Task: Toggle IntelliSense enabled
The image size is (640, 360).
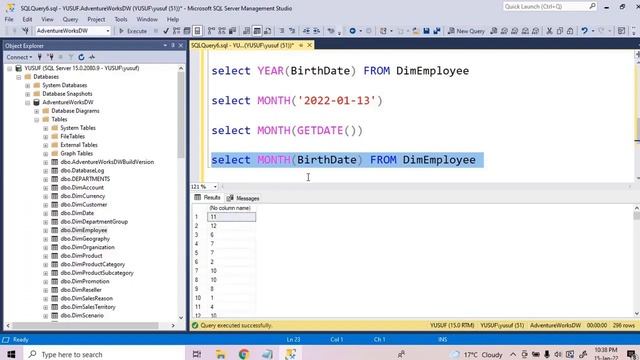Action: point(198,31)
